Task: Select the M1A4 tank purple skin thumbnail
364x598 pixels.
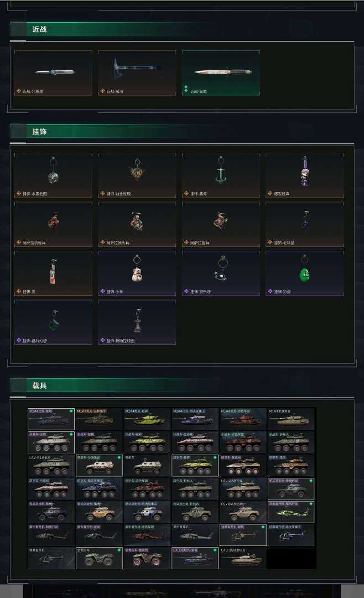Action: pos(51,419)
